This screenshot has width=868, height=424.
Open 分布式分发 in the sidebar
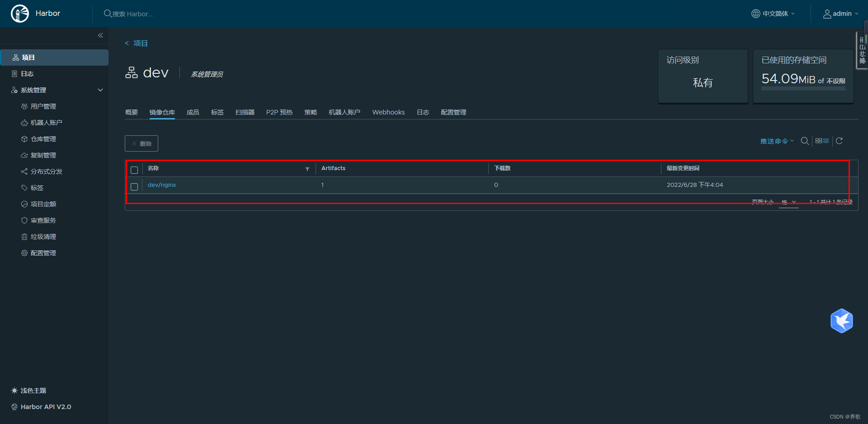point(46,172)
